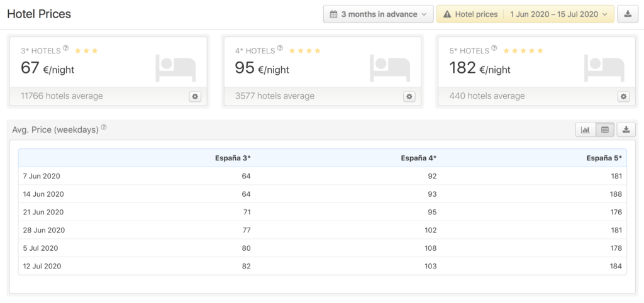
Task: Click the value 102 in 28 Jun row
Action: pyautogui.click(x=430, y=230)
